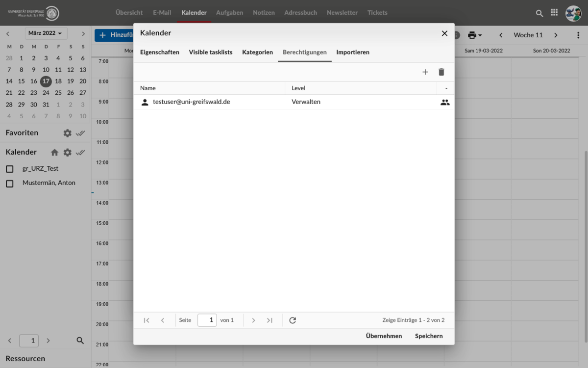588x368 pixels.
Task: Click the Übernehmen button
Action: click(384, 336)
